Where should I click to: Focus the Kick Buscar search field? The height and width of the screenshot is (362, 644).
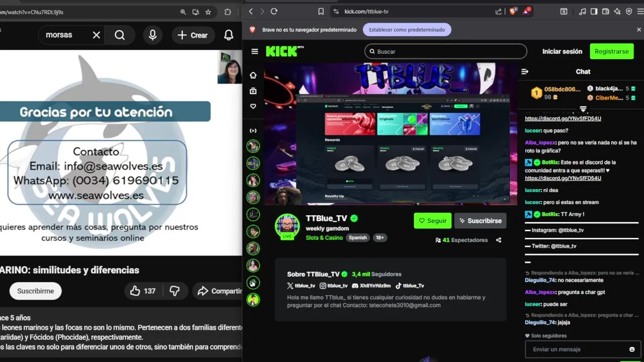coord(446,51)
